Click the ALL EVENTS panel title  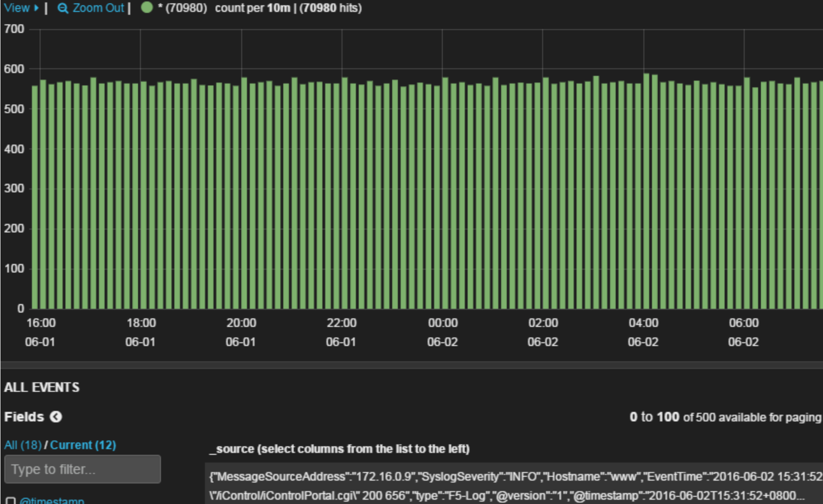tap(42, 387)
